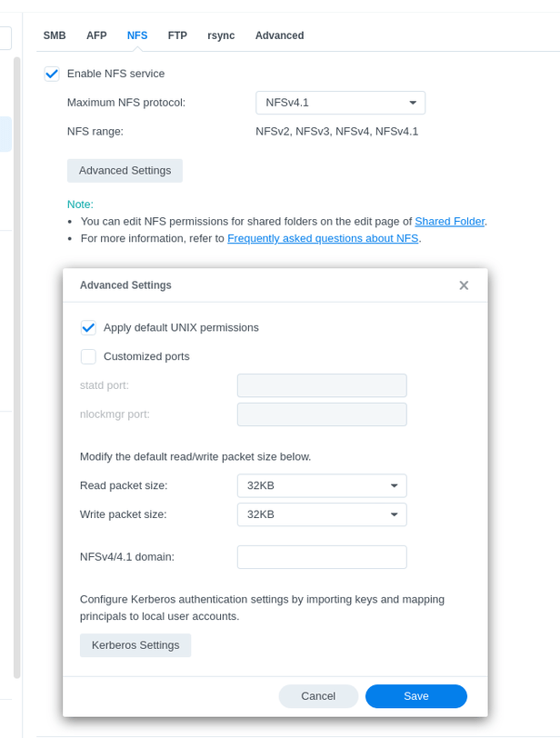Enable Customized ports checkbox
The image size is (560, 738).
pos(88,356)
